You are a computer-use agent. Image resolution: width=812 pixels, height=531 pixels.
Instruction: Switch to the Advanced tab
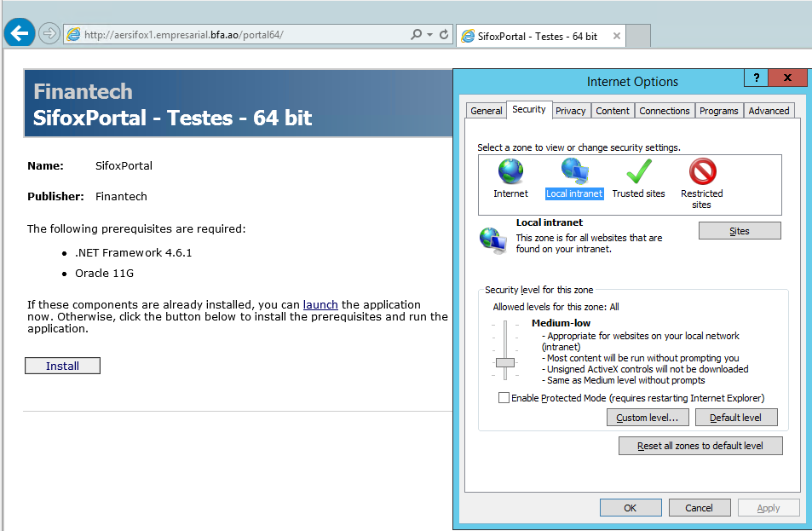pos(769,110)
